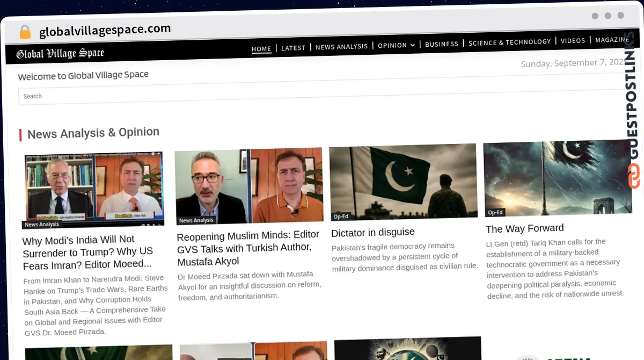Click the News Analysis & Opinion heading
The width and height of the screenshot is (644, 360).
coord(93,133)
